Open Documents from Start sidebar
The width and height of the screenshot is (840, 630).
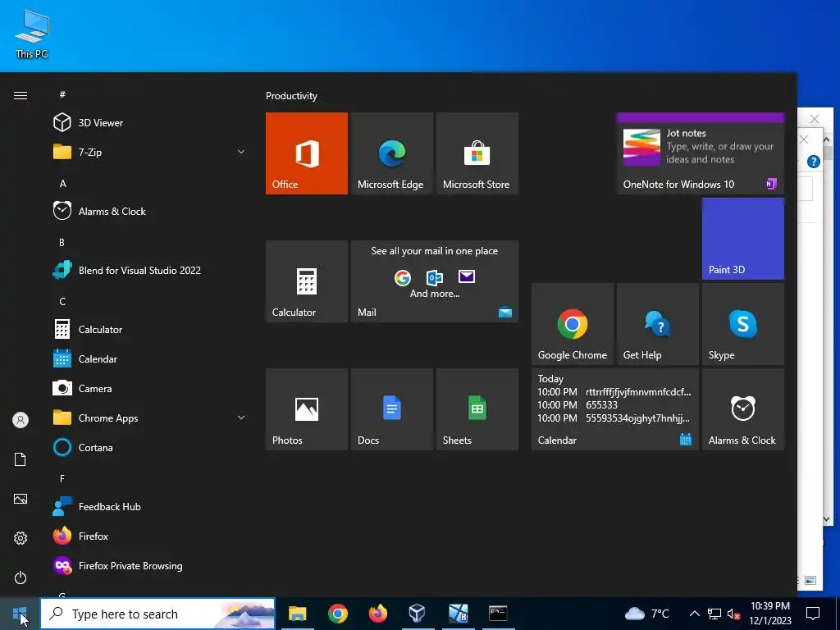[21, 459]
